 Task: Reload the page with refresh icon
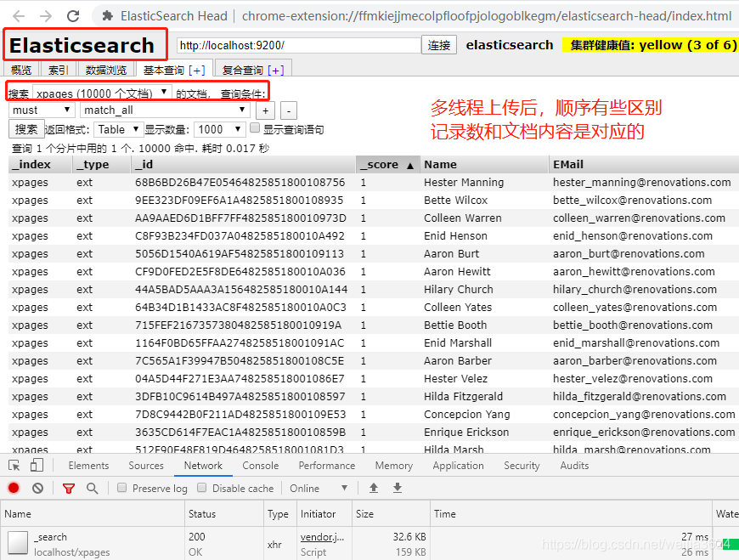tap(73, 16)
